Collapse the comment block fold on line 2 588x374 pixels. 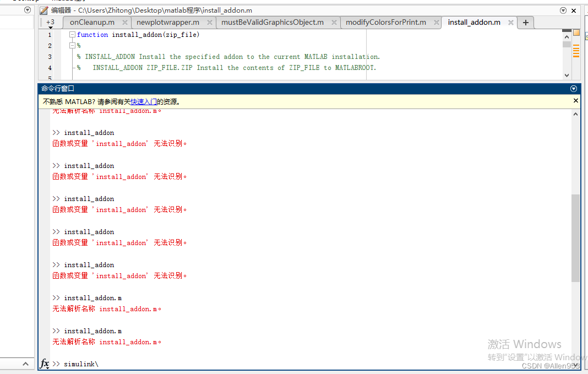pos(72,45)
